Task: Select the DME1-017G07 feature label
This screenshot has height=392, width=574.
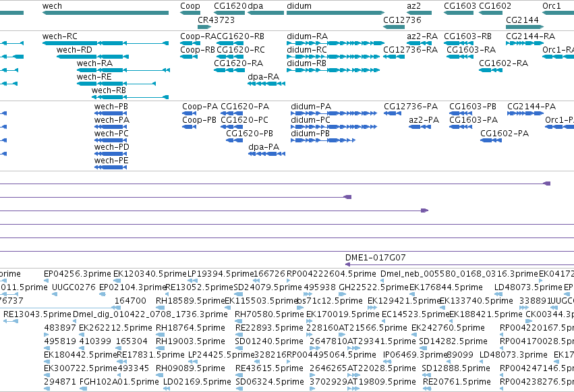Action: (x=375, y=258)
